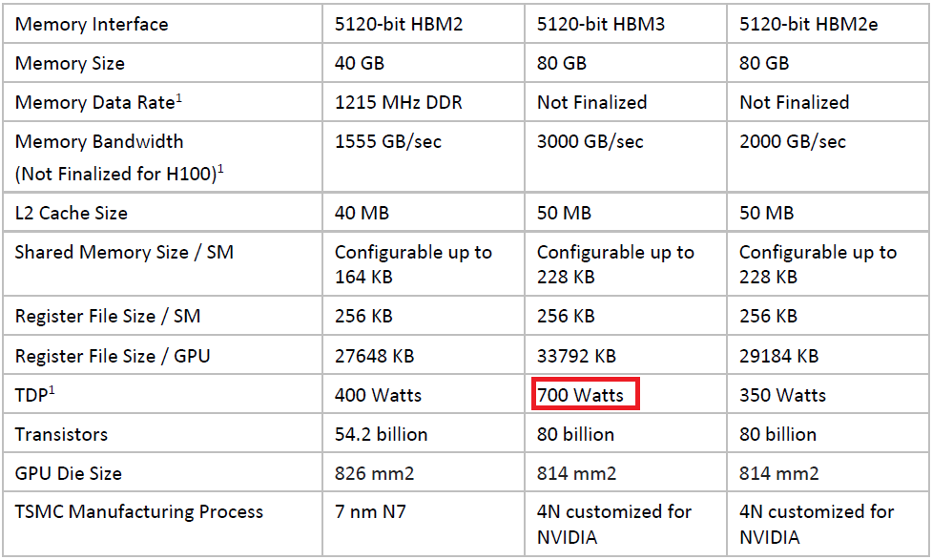Viewport: 932px width, 560px height.
Task: Select the Shared Memory Size / SM label
Action: (x=124, y=252)
